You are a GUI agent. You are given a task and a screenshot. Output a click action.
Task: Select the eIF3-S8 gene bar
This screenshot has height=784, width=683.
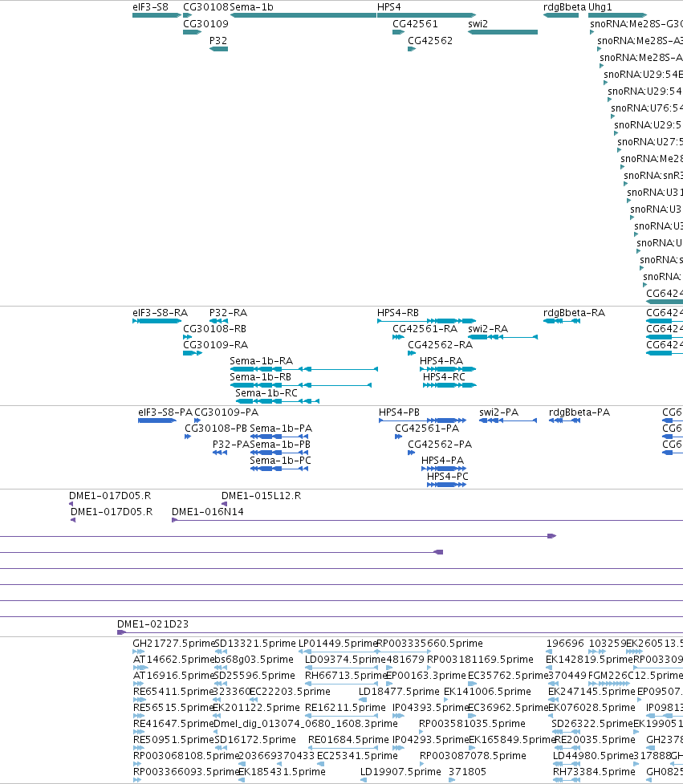(x=157, y=15)
